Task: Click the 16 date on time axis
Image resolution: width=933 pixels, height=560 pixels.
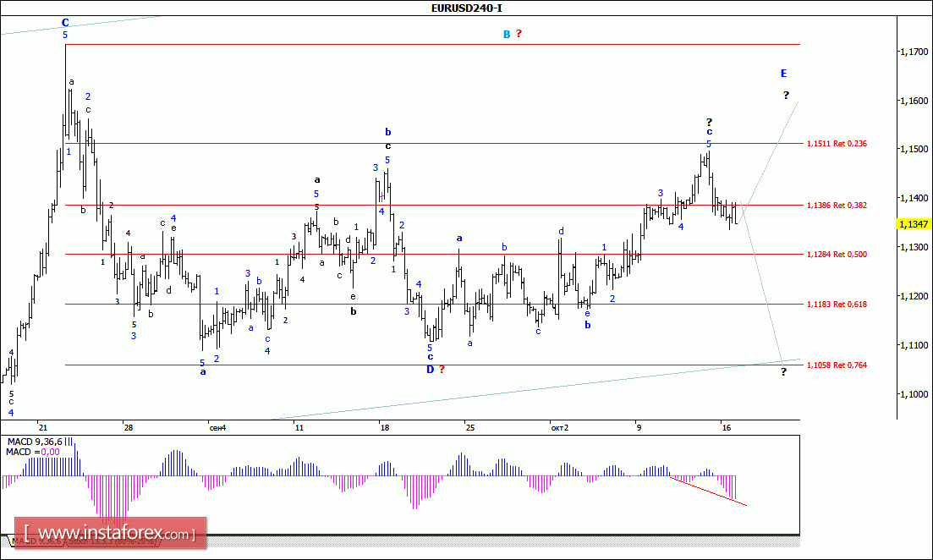Action: pos(726,427)
